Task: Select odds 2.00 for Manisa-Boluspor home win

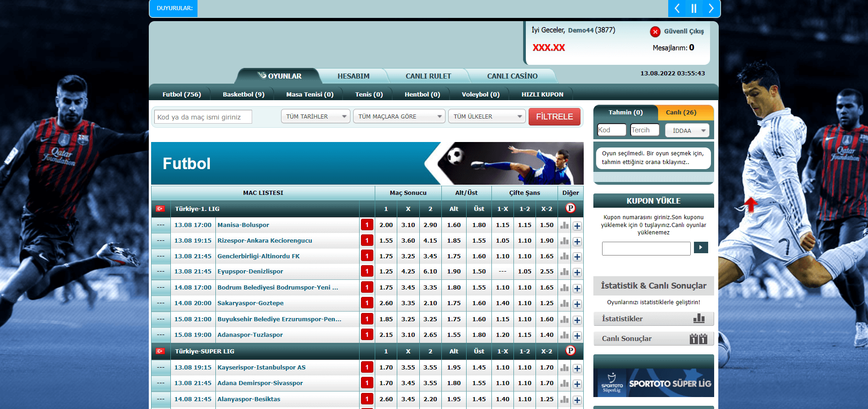Action: point(386,225)
